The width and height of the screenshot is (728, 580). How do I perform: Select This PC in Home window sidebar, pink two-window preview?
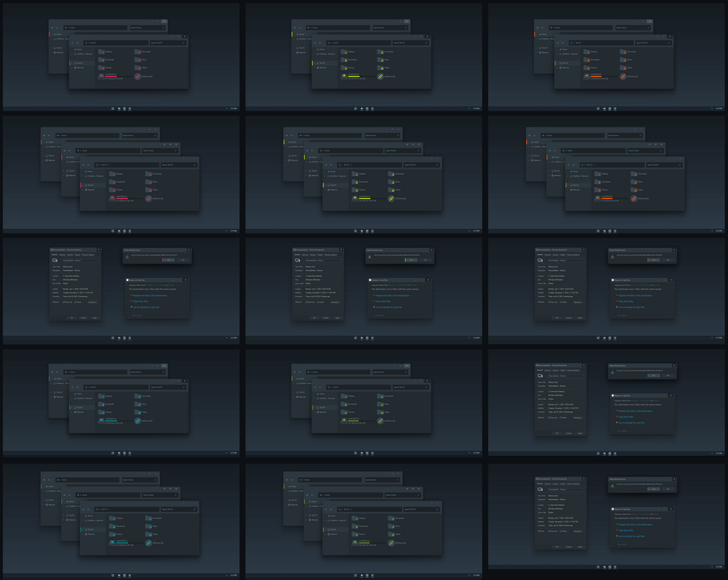tap(58, 48)
